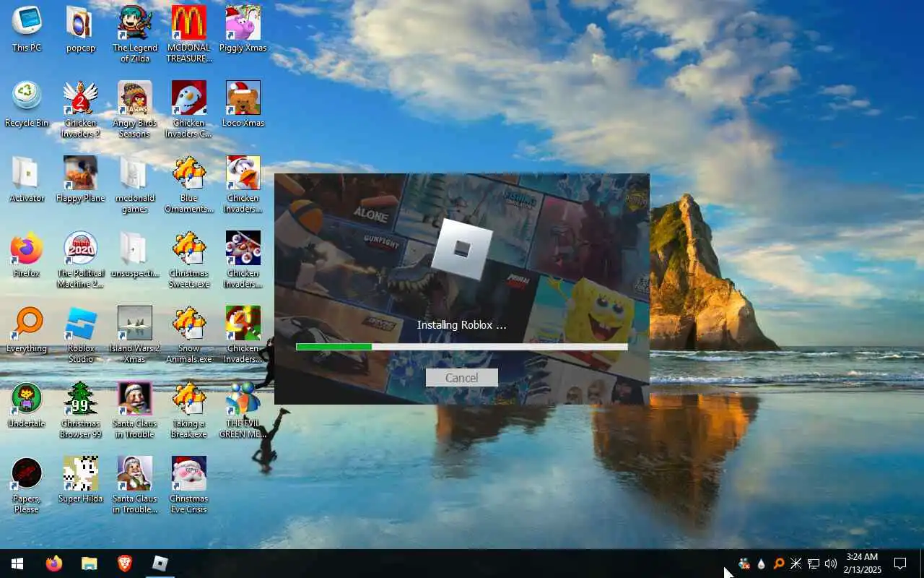Select Christmas Sweets.exe icon
Screen dimensions: 924x578
pos(189,259)
